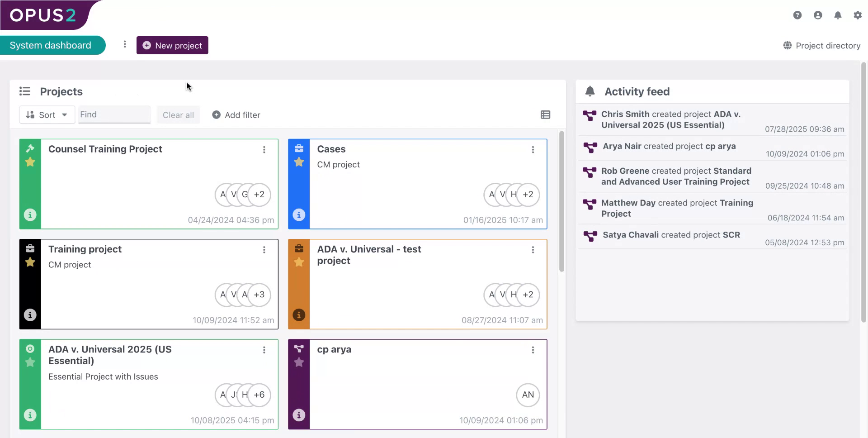The width and height of the screenshot is (868, 438).
Task: Open options menu for Cases project
Action: [533, 150]
